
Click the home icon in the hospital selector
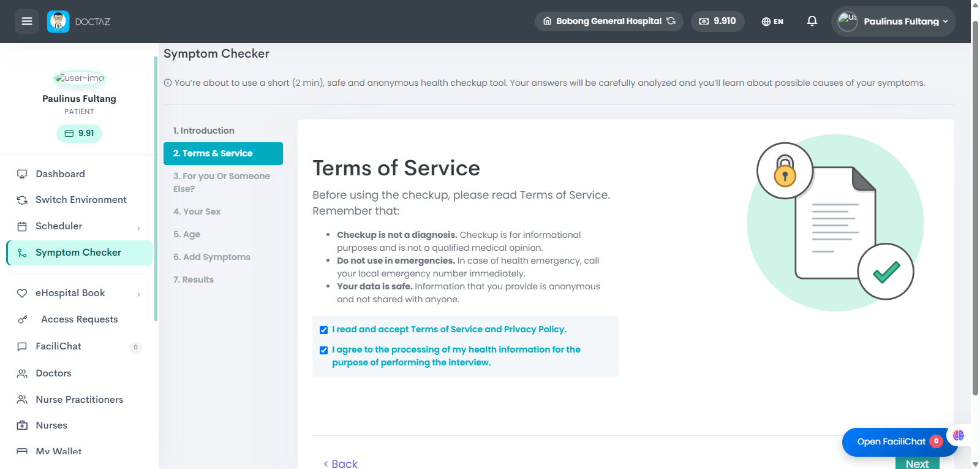(548, 21)
